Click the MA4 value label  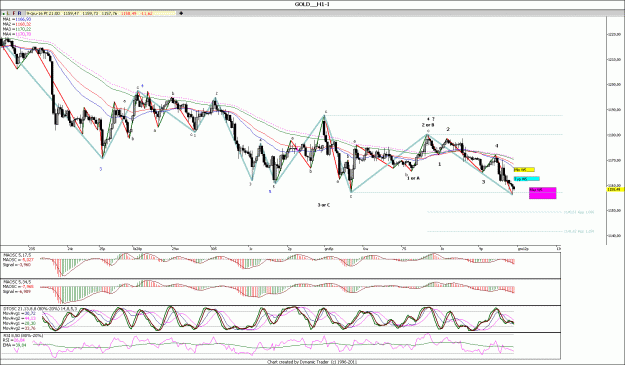(x=17, y=35)
